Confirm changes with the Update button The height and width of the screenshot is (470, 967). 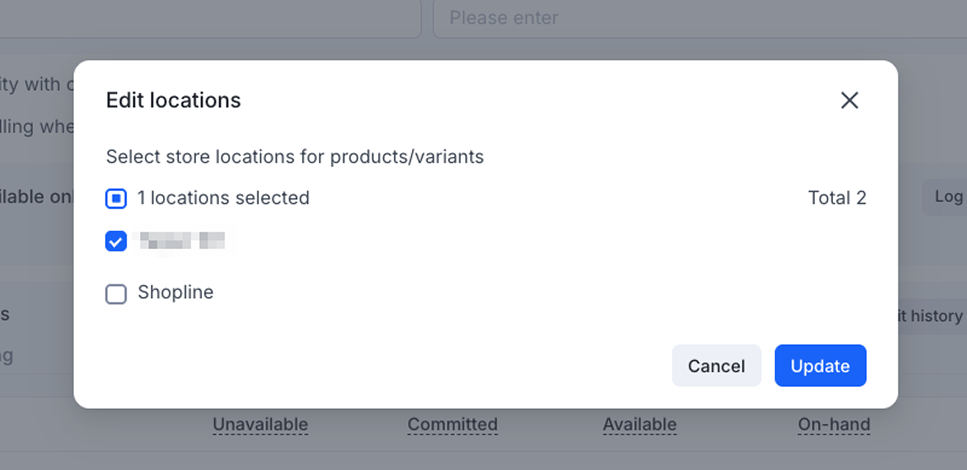tap(820, 366)
